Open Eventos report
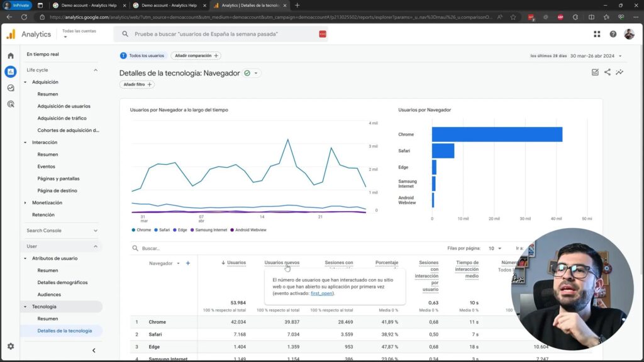644x362 pixels. pyautogui.click(x=46, y=167)
